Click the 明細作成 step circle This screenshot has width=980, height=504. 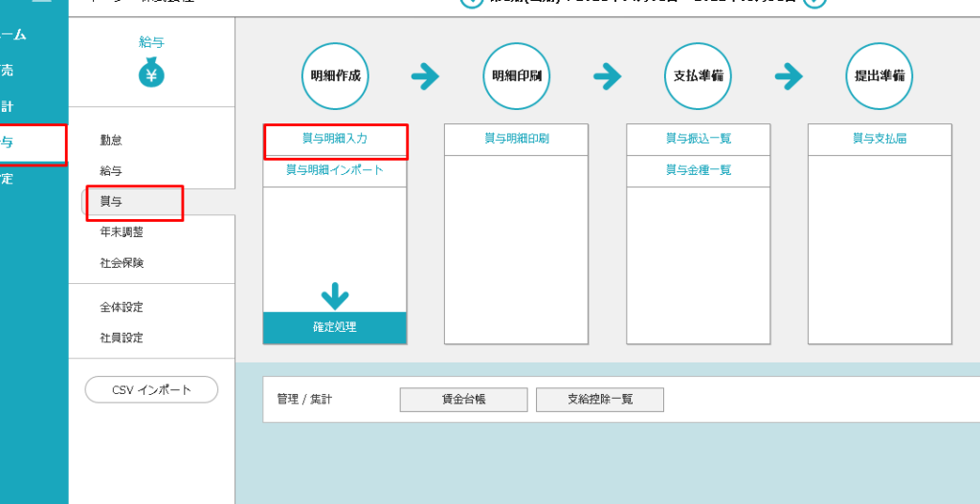[335, 77]
